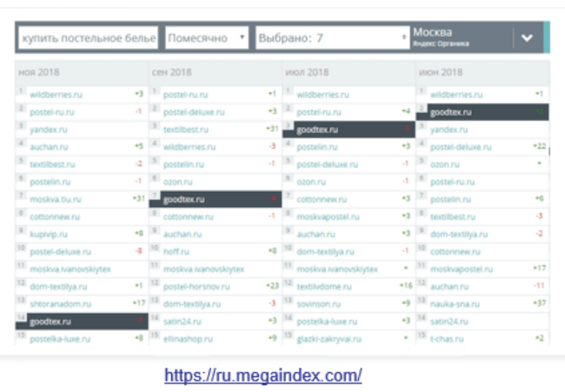
Task: Open t-chas.ru link
Action: 447,339
